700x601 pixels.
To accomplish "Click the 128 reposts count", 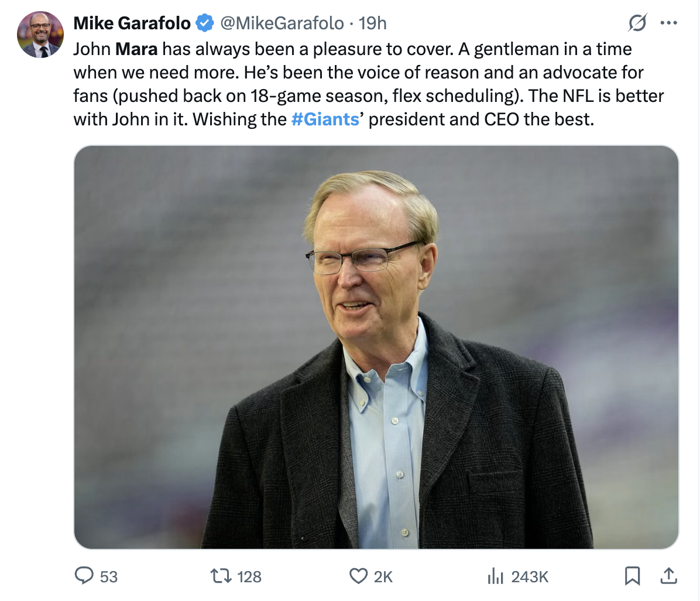I will tap(249, 577).
